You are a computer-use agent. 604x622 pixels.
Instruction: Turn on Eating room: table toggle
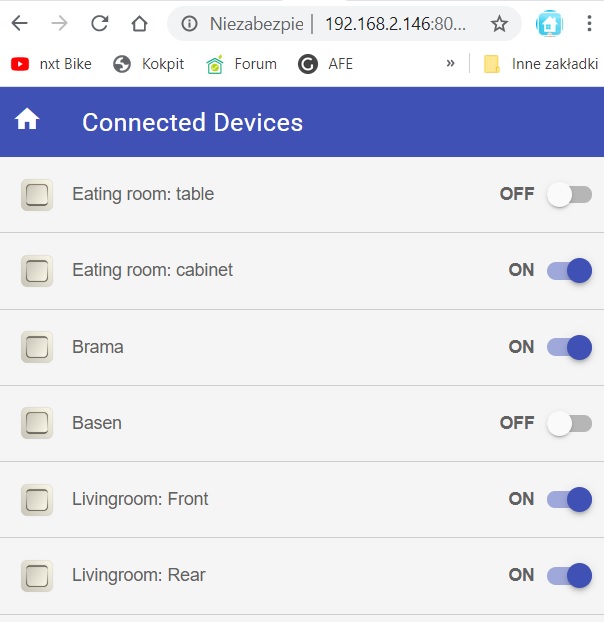click(569, 194)
